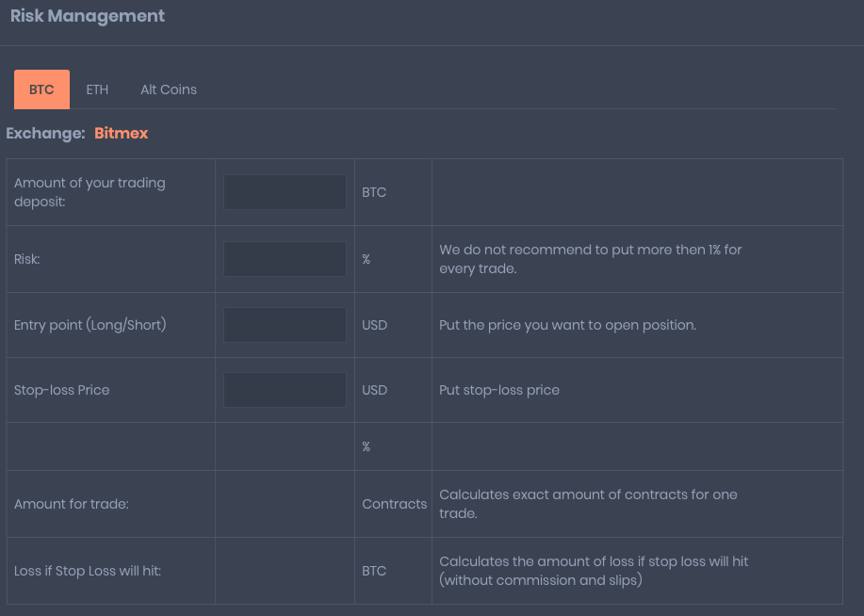
Task: Click the Stop-loss Price input field
Action: click(285, 390)
